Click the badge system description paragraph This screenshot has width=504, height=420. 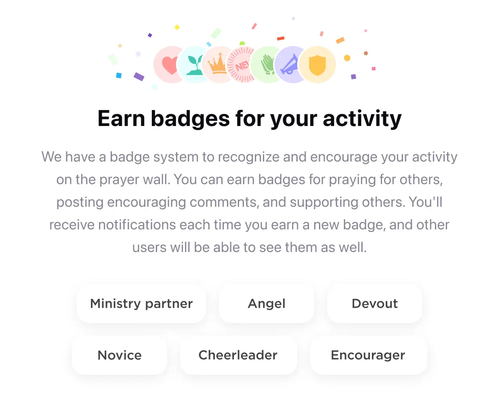tap(250, 202)
